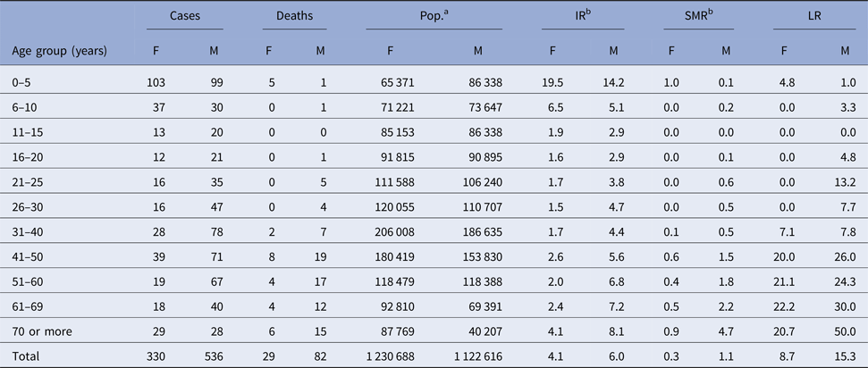Select female cases value 103
The image size is (868, 368).
tap(159, 82)
